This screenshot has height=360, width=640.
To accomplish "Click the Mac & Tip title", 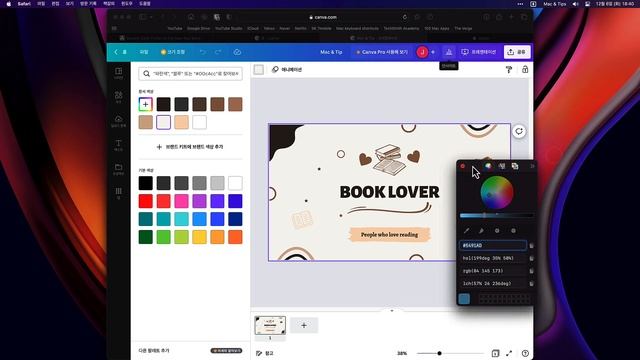I will coord(331,52).
